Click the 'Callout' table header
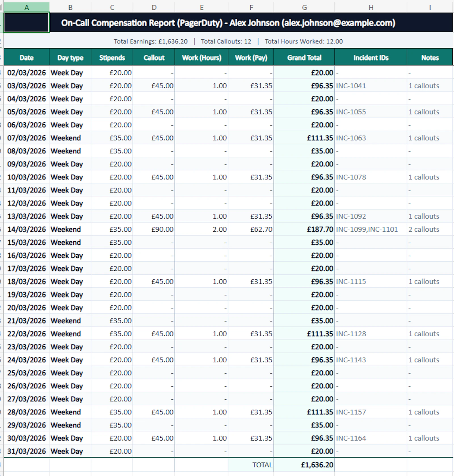 pos(154,58)
